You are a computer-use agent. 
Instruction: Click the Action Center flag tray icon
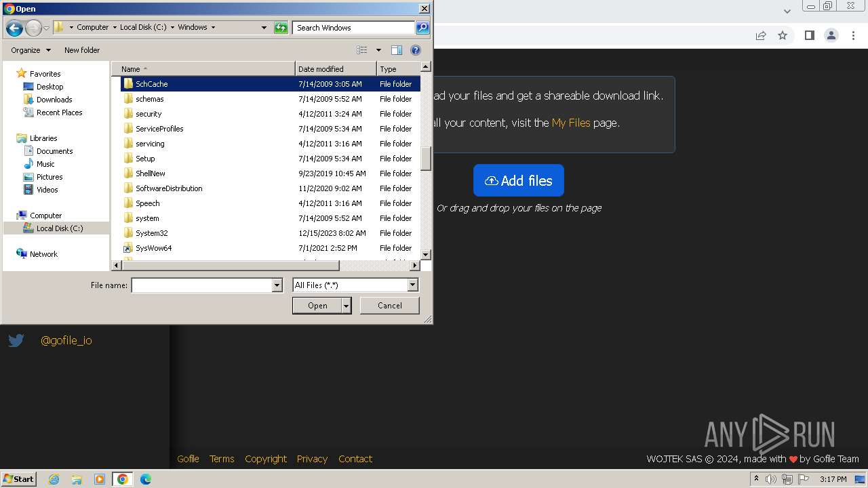pyautogui.click(x=804, y=479)
